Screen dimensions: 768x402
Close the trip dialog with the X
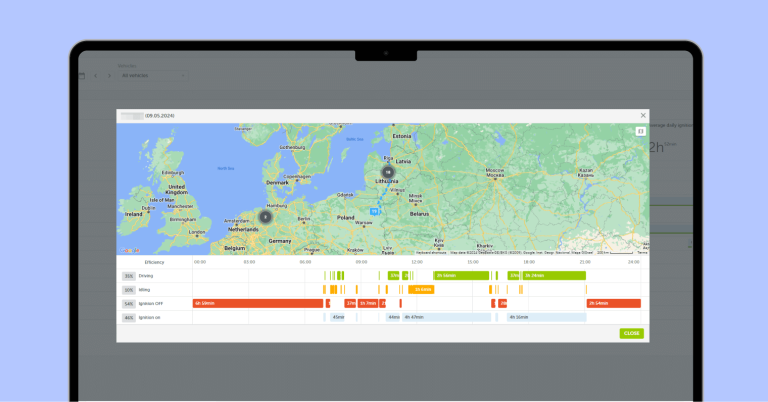643,115
